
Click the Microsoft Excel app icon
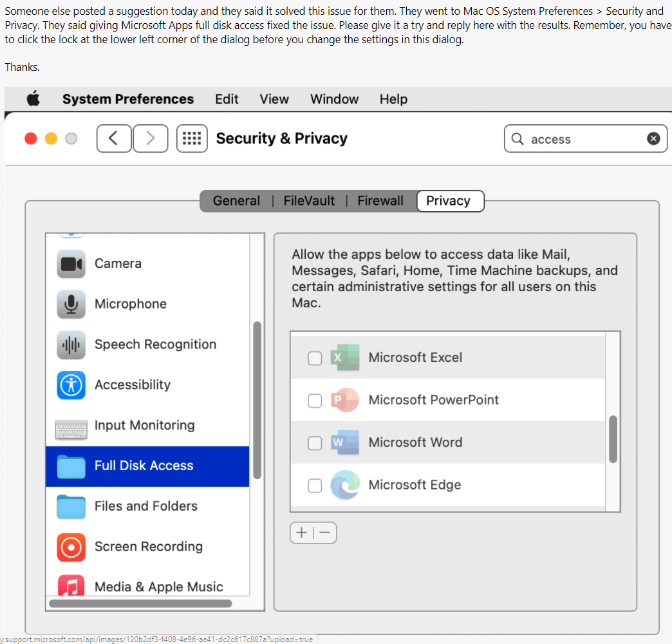point(345,357)
